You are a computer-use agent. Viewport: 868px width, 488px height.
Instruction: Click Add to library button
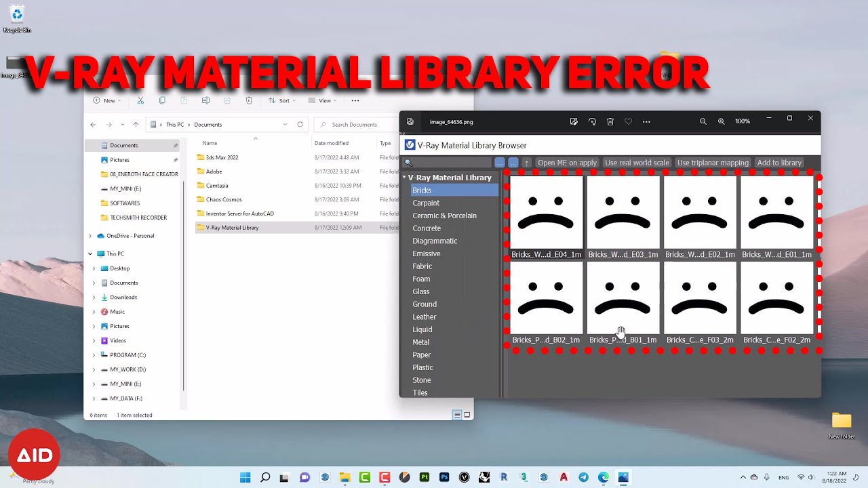tap(779, 163)
